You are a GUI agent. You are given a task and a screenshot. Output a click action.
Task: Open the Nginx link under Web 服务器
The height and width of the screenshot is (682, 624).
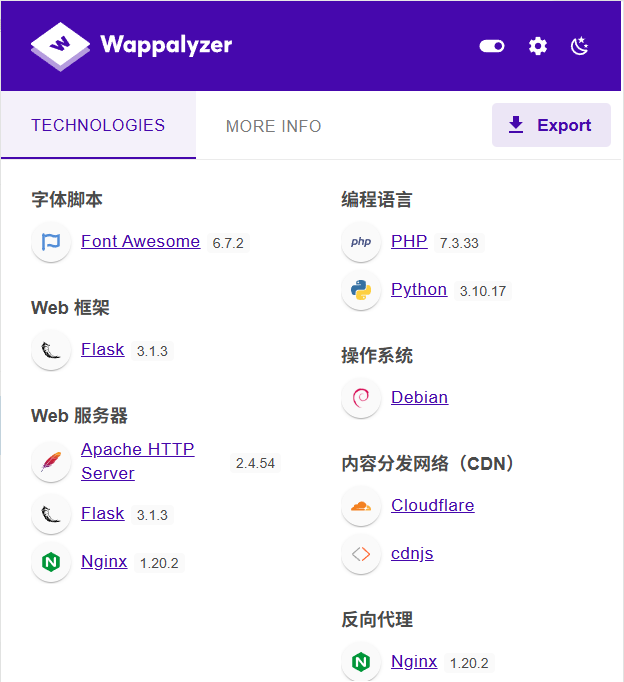point(104,562)
